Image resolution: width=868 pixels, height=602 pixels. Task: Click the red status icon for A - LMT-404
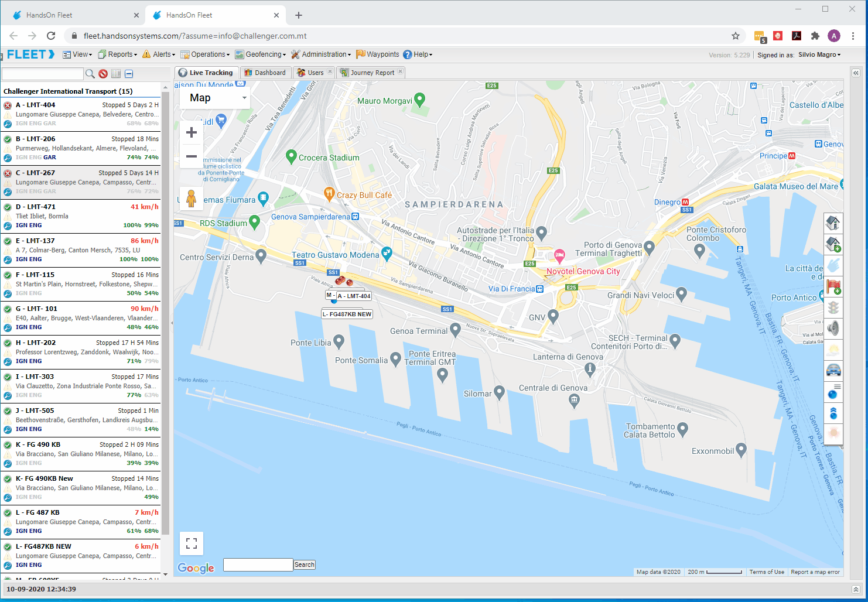click(8, 105)
